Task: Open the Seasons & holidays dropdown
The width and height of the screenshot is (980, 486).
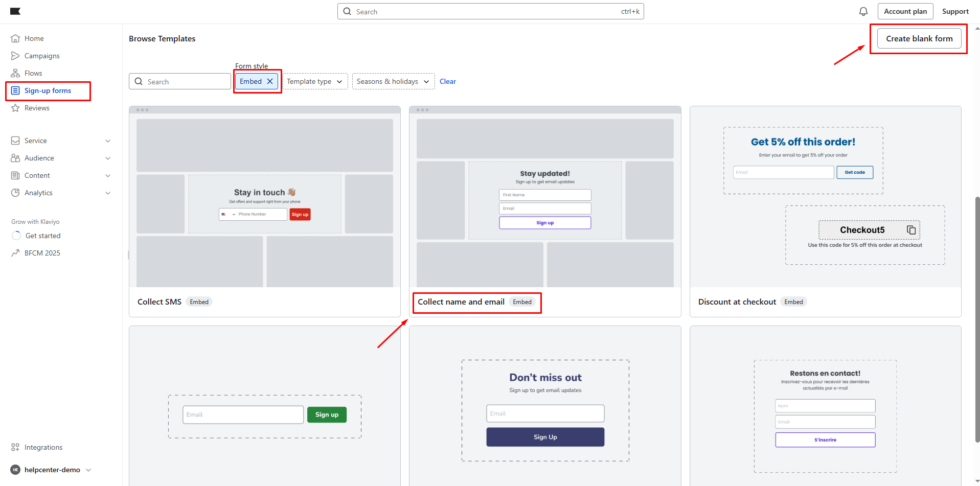Action: tap(393, 81)
